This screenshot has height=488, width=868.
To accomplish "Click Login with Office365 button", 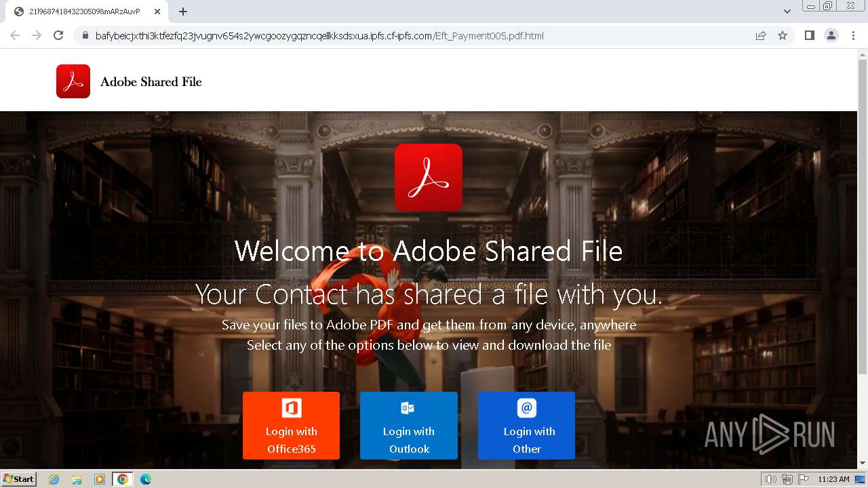I will [x=291, y=426].
